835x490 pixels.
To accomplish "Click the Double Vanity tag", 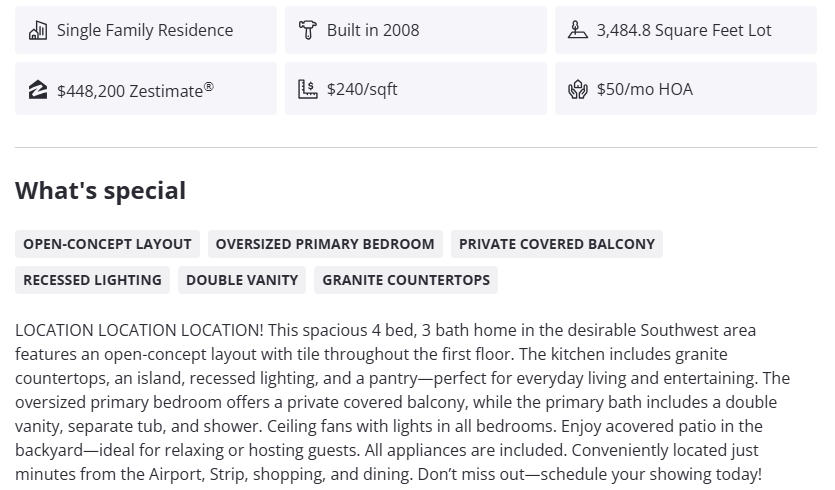I will click(x=242, y=280).
